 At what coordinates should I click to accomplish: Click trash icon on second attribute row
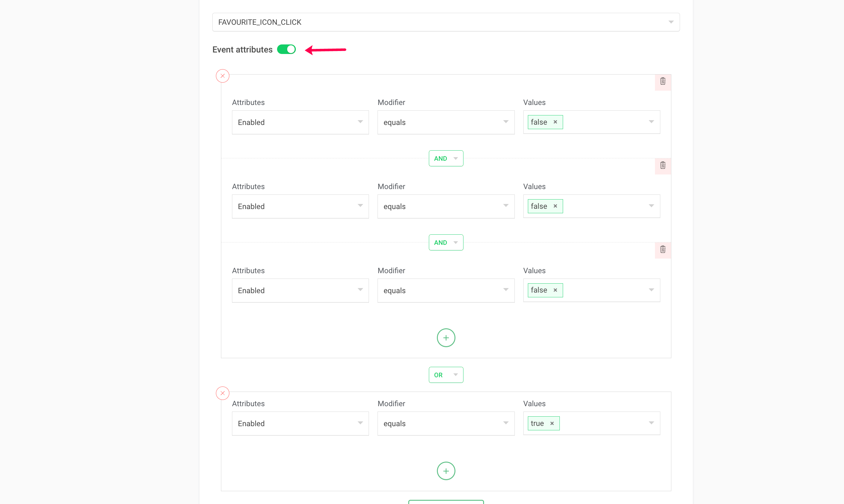pos(662,166)
